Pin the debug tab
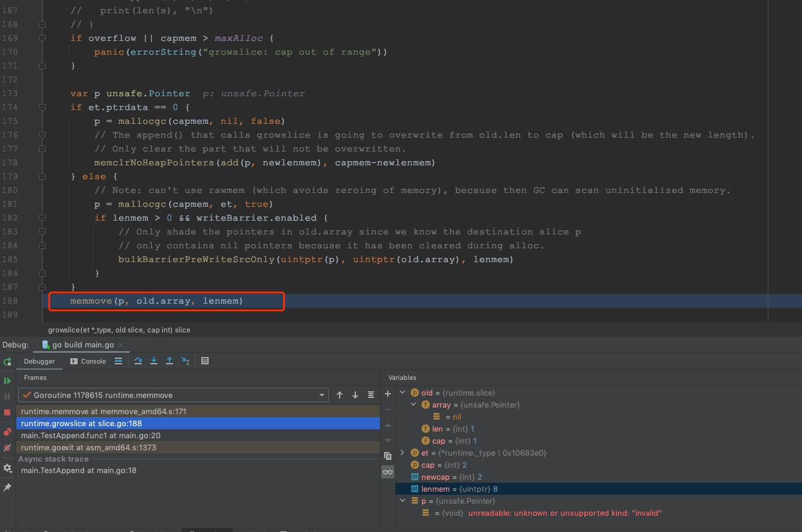802x532 pixels. pyautogui.click(x=7, y=488)
